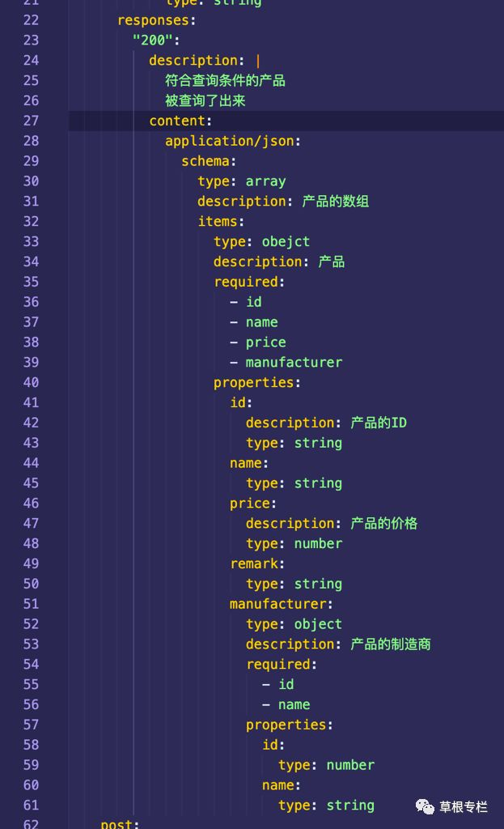Click '- manufacturer' in required list
The height and width of the screenshot is (829, 504).
[286, 362]
